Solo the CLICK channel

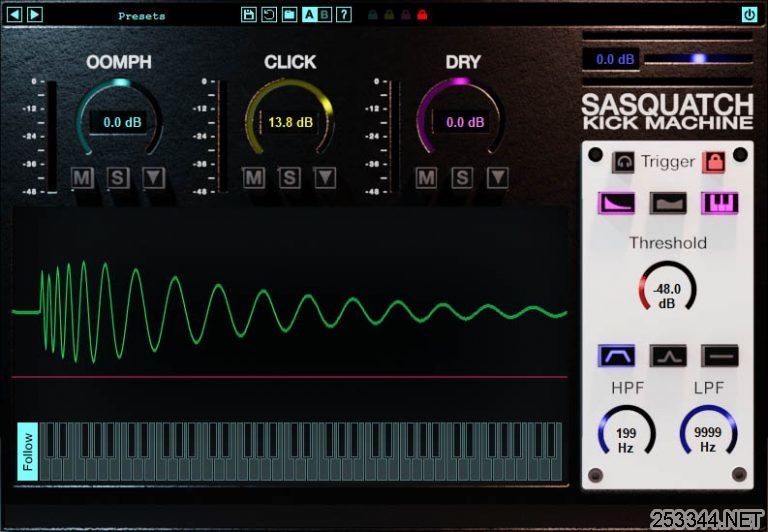[289, 178]
